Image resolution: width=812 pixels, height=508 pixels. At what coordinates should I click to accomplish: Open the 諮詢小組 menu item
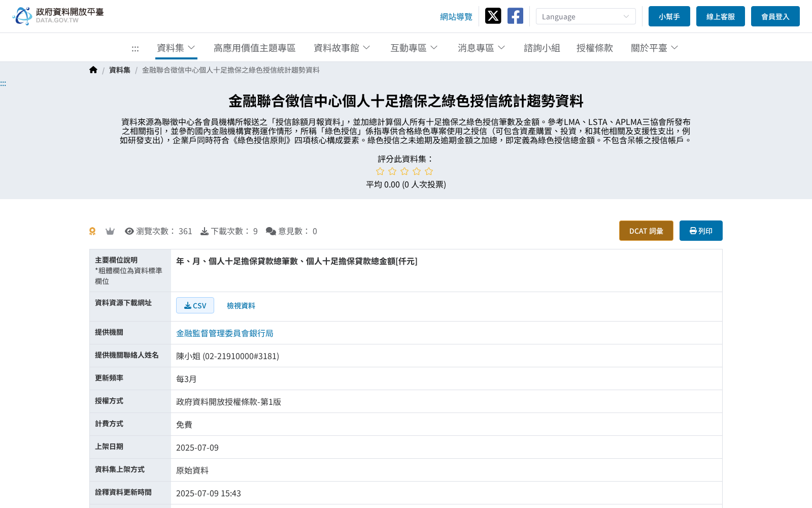(542, 48)
